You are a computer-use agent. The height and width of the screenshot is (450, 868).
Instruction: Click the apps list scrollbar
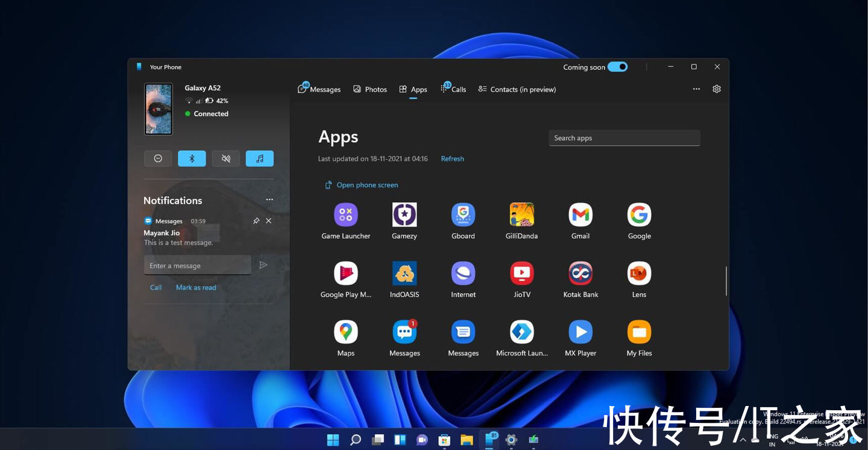(726, 281)
